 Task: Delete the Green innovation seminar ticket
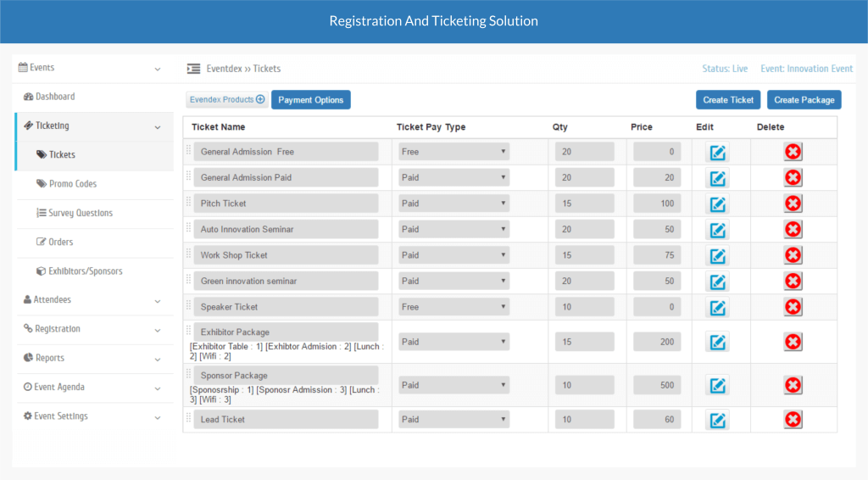tap(793, 282)
